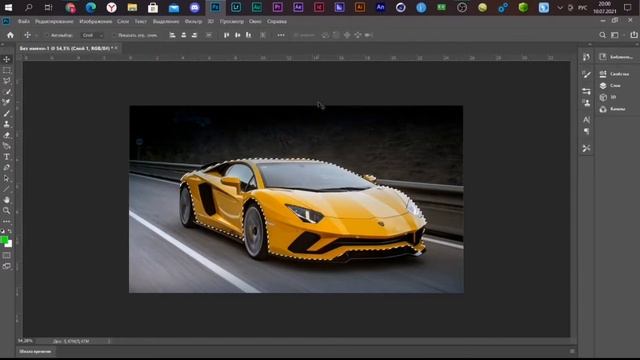Align right edges in options bar
This screenshot has width=640, height=360.
(194, 35)
